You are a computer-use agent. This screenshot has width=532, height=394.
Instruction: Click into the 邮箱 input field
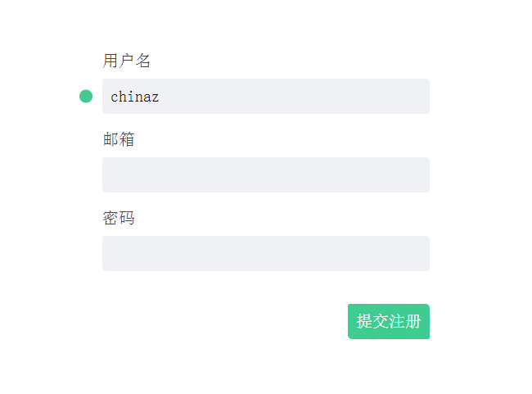tap(265, 174)
